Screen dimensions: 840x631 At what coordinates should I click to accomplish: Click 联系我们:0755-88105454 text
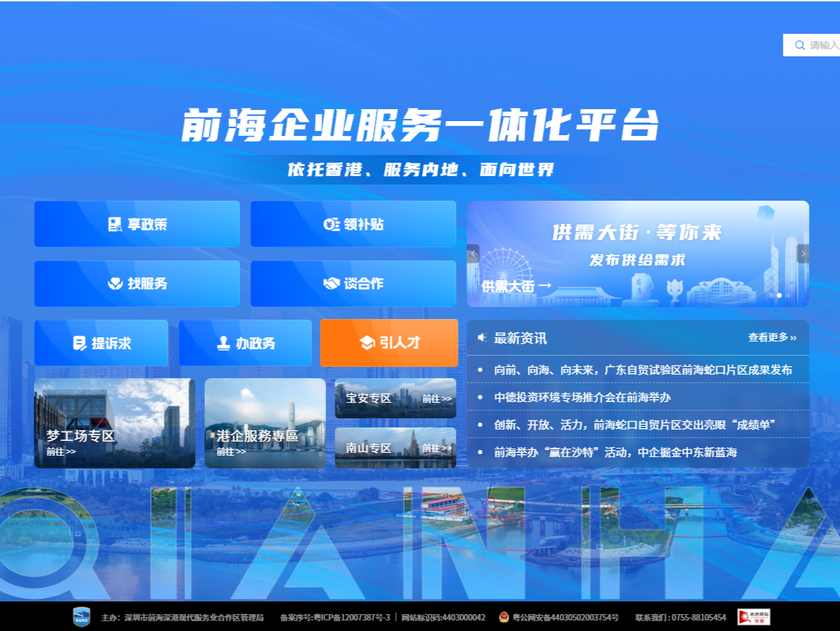pos(680,618)
